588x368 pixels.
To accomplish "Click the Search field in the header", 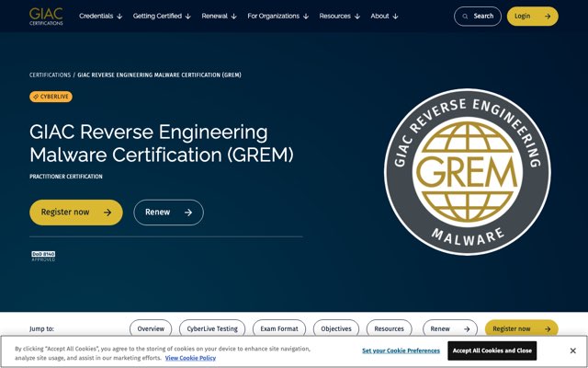I will (x=478, y=17).
